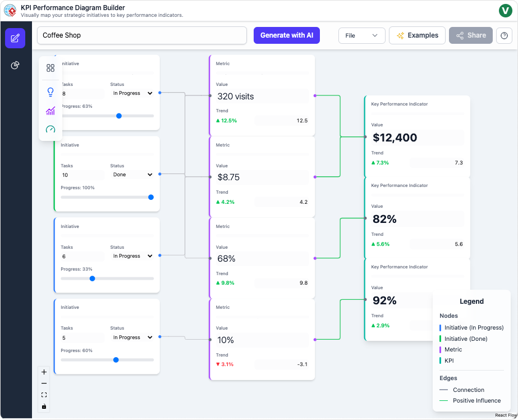
Task: Zoom in using the plus control
Action: pyautogui.click(x=44, y=372)
